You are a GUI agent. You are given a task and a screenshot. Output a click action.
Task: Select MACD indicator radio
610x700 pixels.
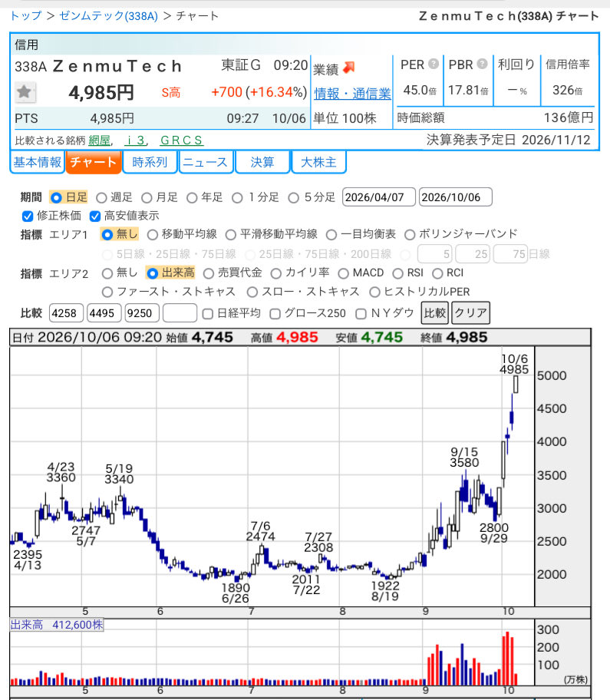point(343,273)
